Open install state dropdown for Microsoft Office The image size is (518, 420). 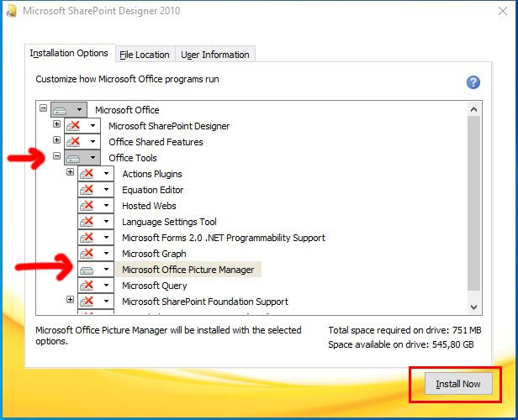(x=69, y=109)
